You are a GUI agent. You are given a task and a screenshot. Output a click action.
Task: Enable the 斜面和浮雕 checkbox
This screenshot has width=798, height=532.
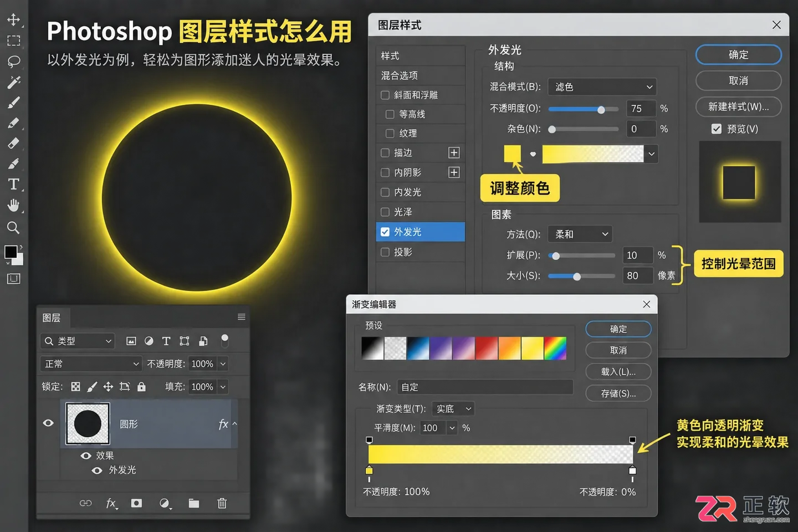click(x=385, y=95)
